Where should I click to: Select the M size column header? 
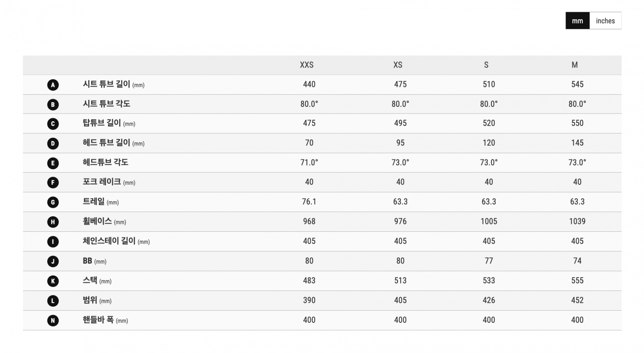pyautogui.click(x=575, y=65)
